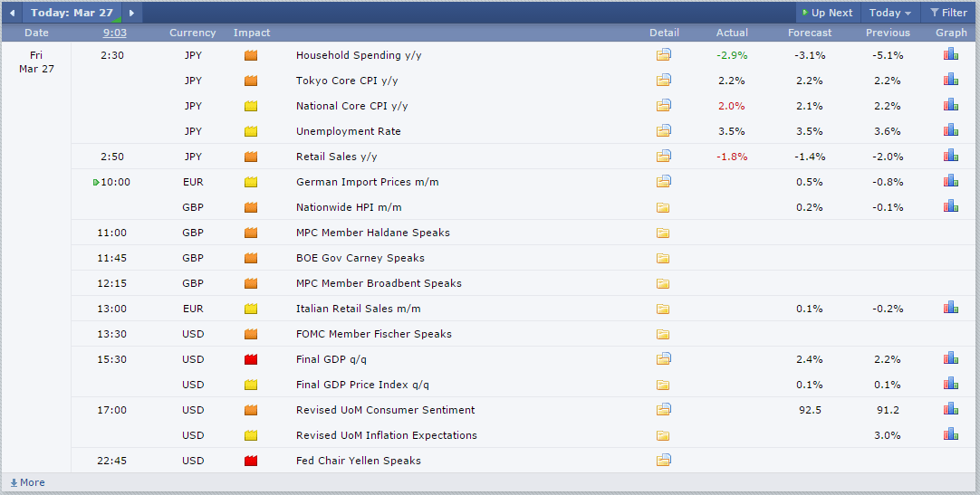Open detail folder for Household Spending y/y
Image resolution: width=980 pixels, height=495 pixels.
pyautogui.click(x=663, y=55)
